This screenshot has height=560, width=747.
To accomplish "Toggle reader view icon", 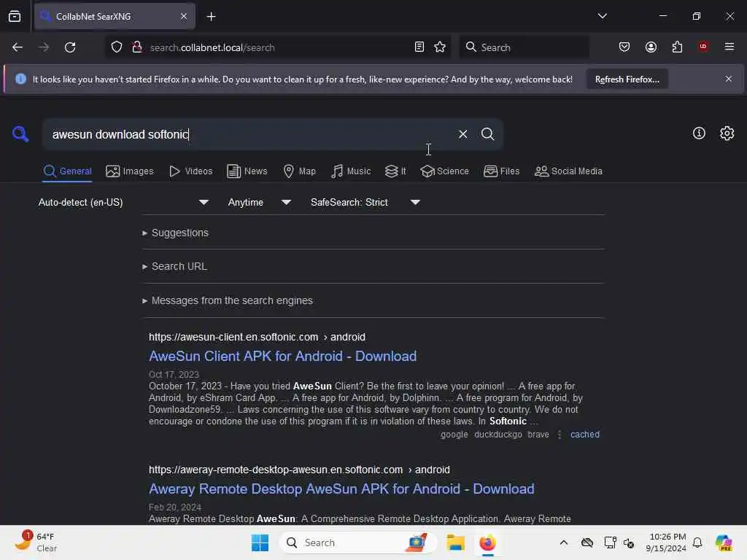I will [419, 47].
